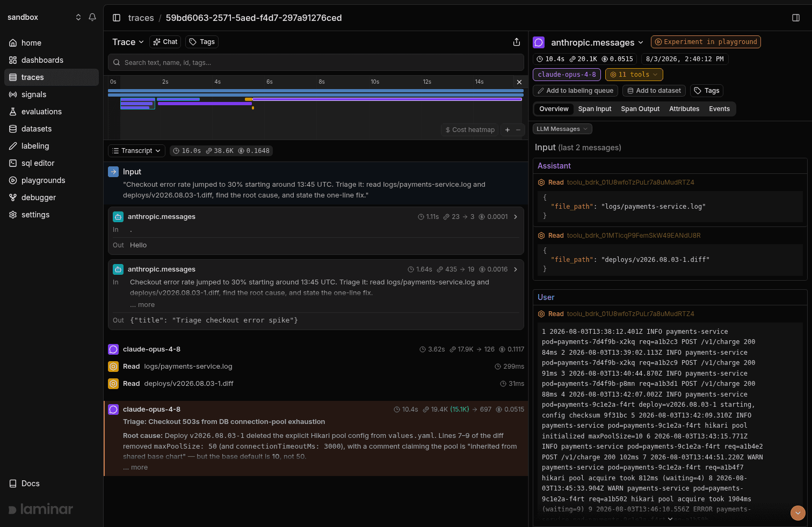
Task: Zoom in timeline with plus icon
Action: [508, 130]
